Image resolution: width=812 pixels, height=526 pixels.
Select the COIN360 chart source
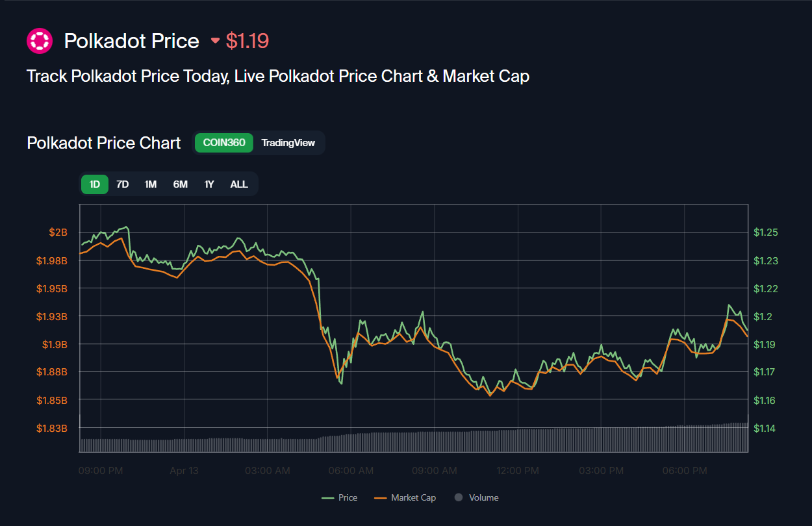coord(223,143)
